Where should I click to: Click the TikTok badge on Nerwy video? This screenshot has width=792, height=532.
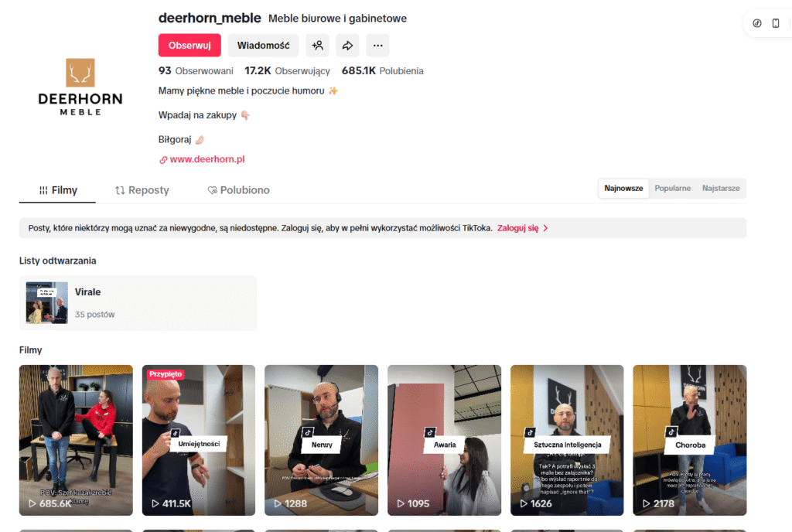pyautogui.click(x=308, y=432)
